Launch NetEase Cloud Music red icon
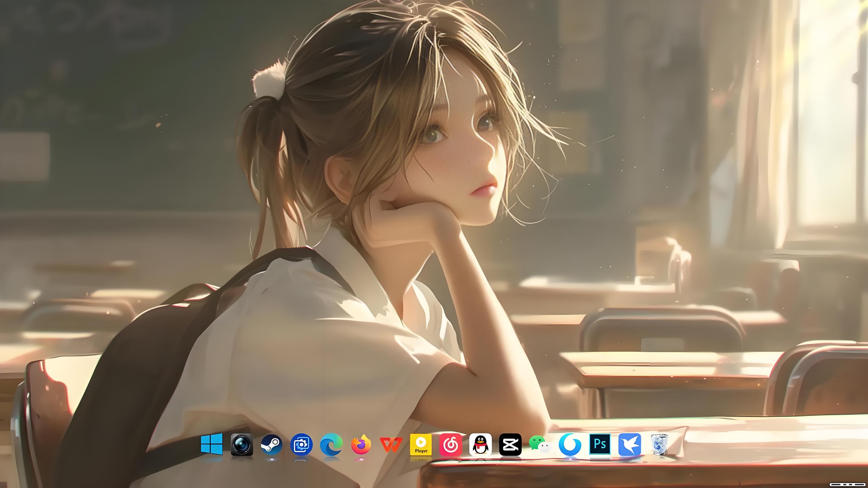 (x=450, y=445)
